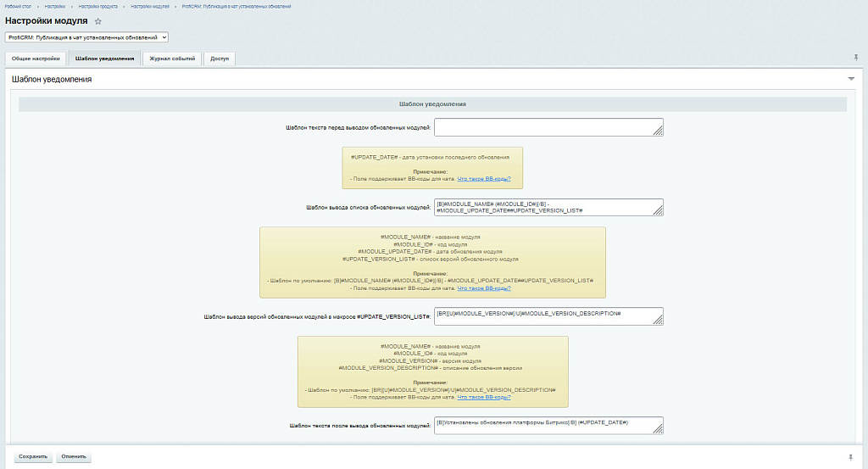Click the #UPDATE_VERSION_LIST# versions template field
This screenshot has width=868, height=469.
(x=548, y=315)
